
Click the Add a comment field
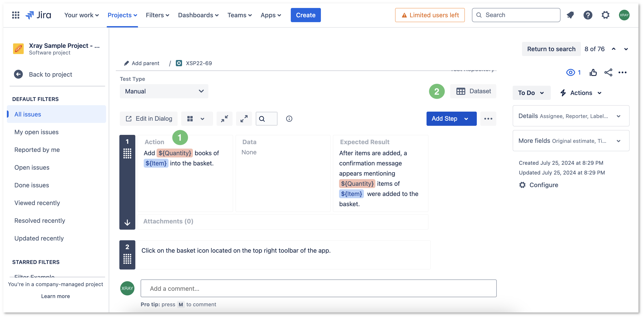(x=318, y=289)
